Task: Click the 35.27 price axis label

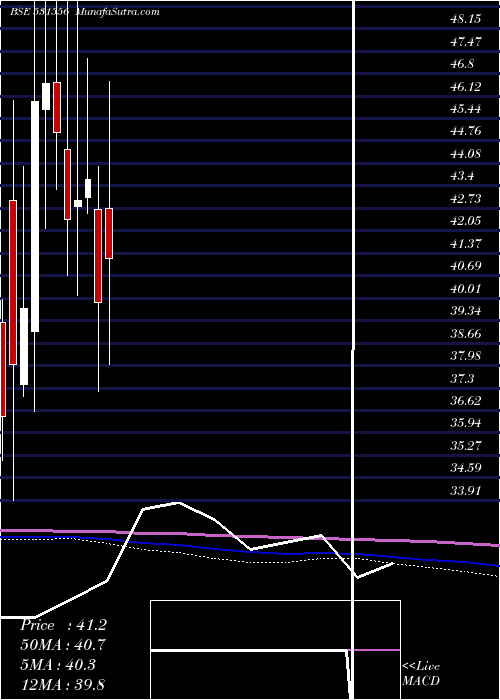Action: point(466,445)
